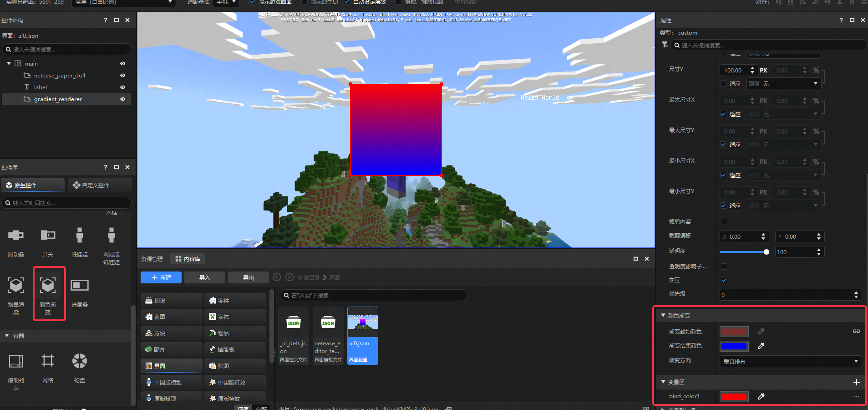Click the 导入 button

[205, 277]
